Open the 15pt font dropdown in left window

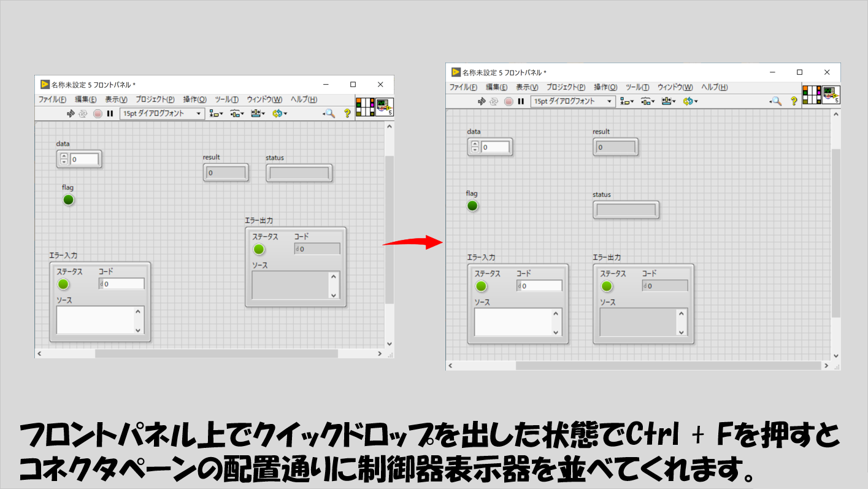pos(163,114)
